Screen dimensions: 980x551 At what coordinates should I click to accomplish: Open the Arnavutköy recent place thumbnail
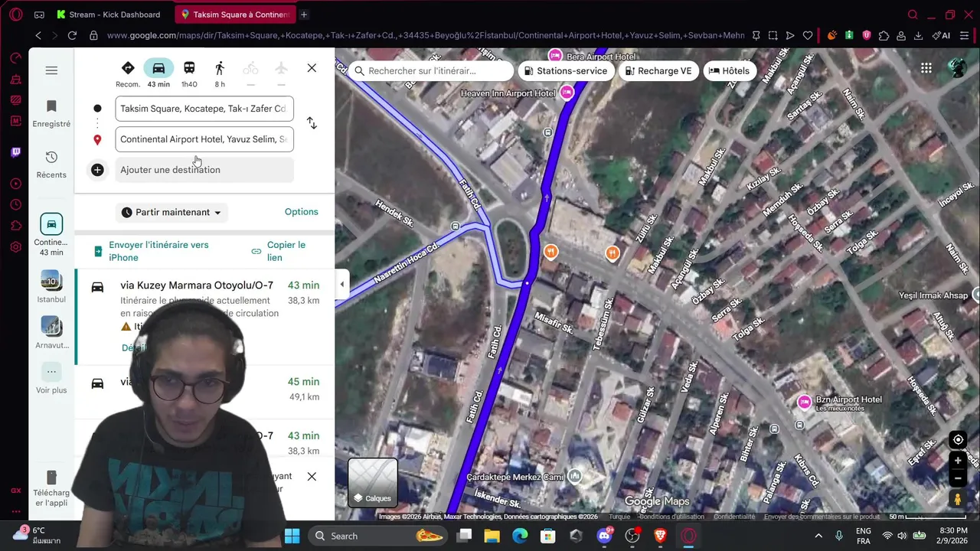tap(51, 332)
